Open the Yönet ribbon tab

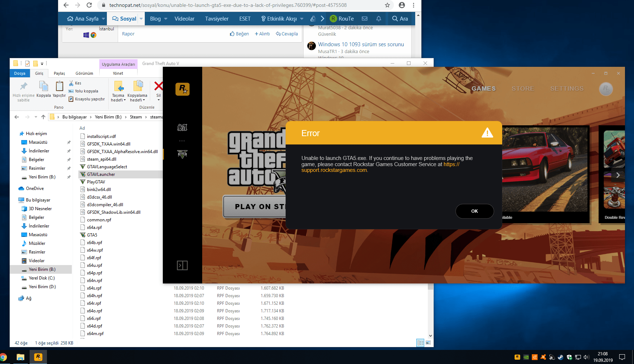point(118,73)
